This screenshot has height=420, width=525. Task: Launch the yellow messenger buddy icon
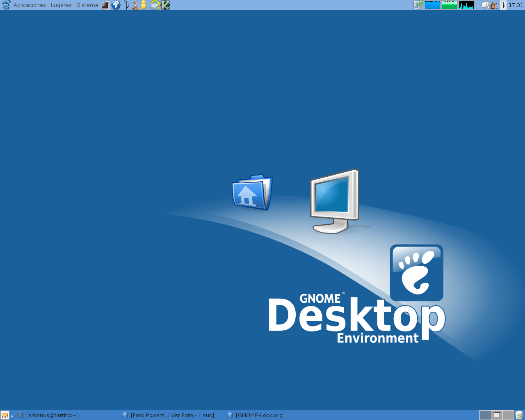point(144,5)
